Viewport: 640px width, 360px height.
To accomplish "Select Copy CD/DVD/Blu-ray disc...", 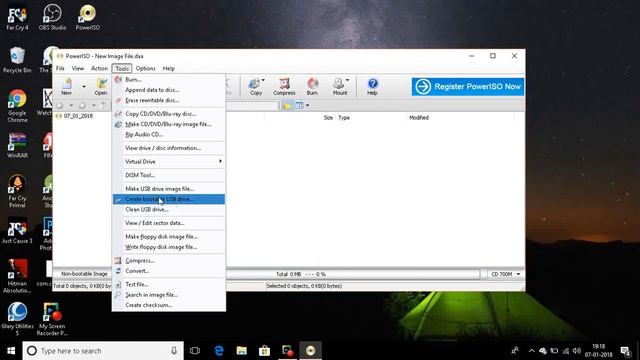I will click(169, 114).
